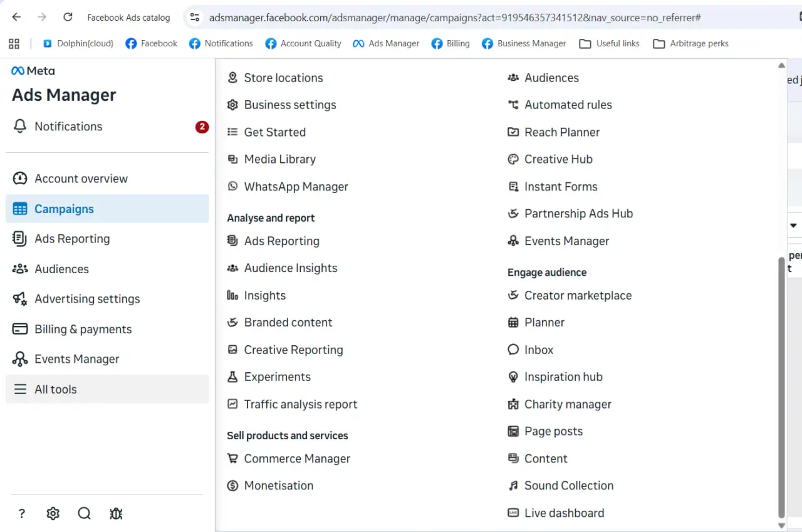Click the Notifications bell icon in the sidebar
The image size is (802, 532).
pos(20,127)
